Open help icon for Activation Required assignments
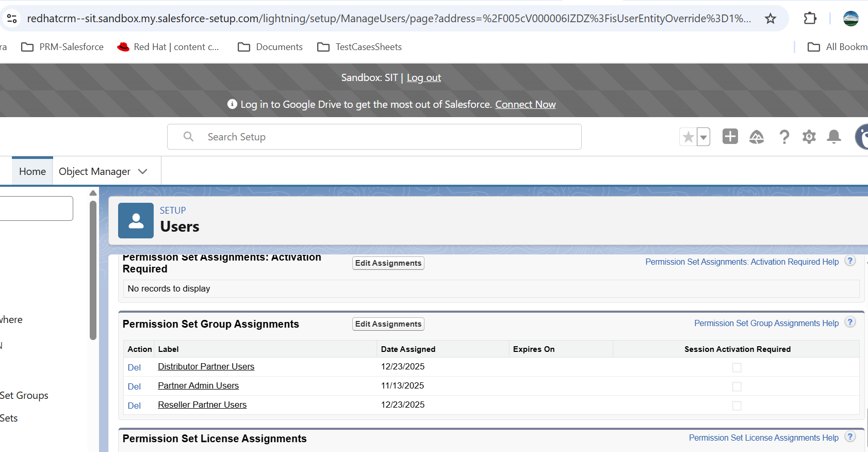Screen dimensions: 868x452 tap(850, 261)
